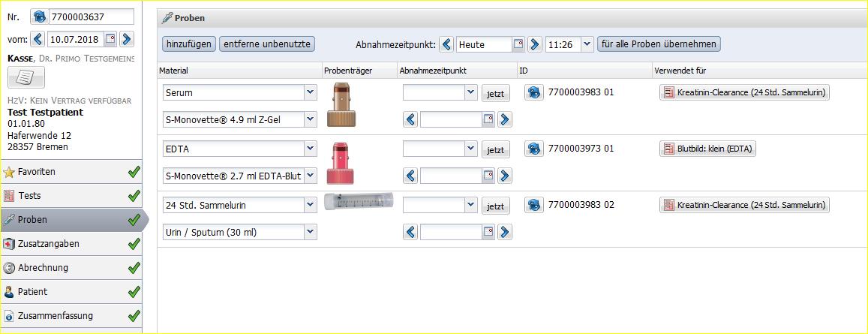
Task: Open the S-Monovette 4.9 ml Z-Gel dropdown
Action: click(311, 119)
